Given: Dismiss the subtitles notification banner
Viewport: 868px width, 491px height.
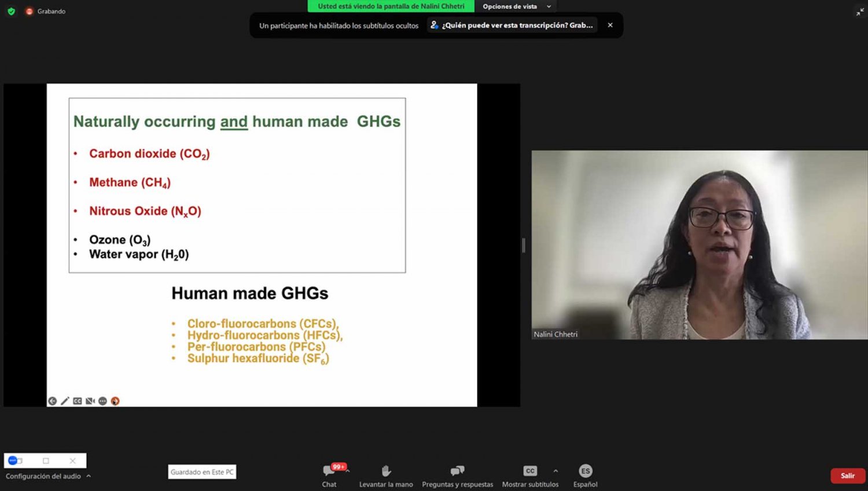Looking at the screenshot, I should pos(610,25).
